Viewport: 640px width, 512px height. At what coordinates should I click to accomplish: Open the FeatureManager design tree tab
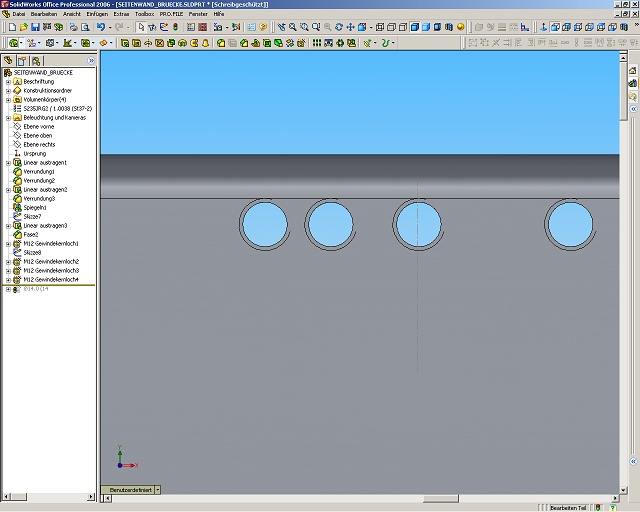pyautogui.click(x=8, y=61)
